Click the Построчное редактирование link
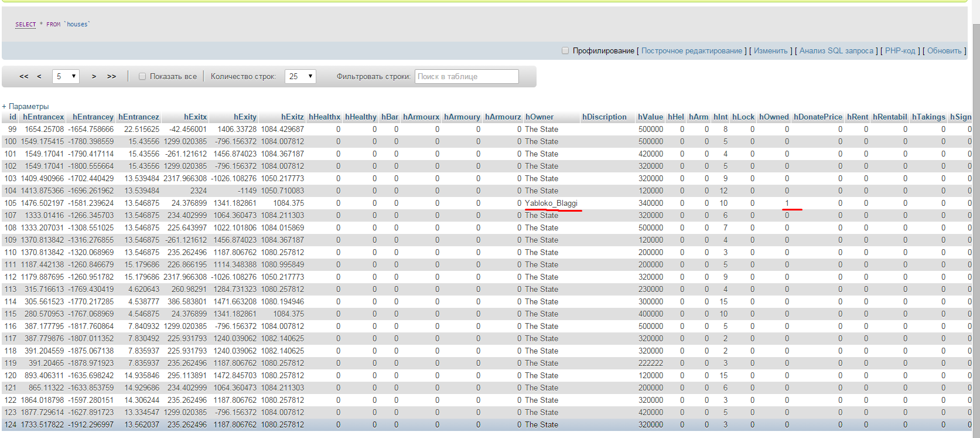Image resolution: width=980 pixels, height=438 pixels. pyautogui.click(x=691, y=51)
